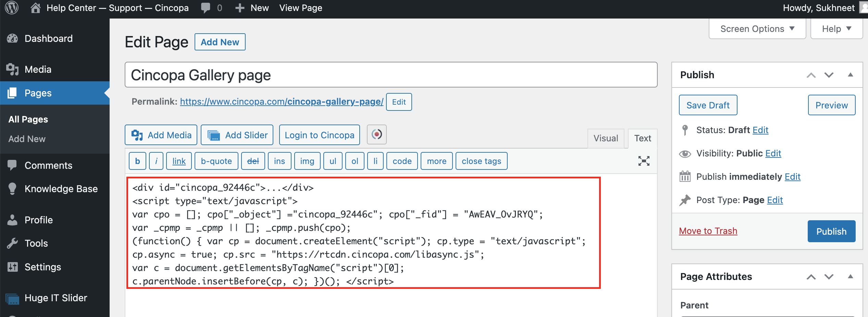Click the Tools wrench icon

point(12,243)
